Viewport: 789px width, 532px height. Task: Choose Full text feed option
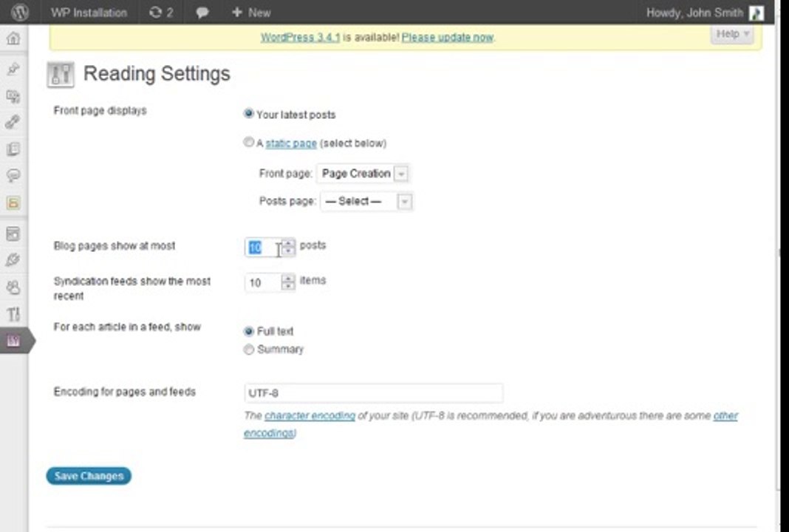248,331
